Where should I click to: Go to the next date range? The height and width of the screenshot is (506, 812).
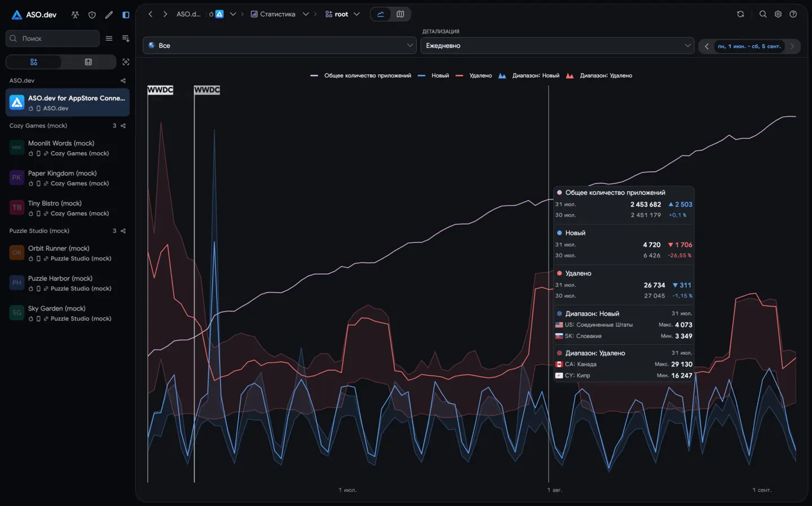[792, 46]
